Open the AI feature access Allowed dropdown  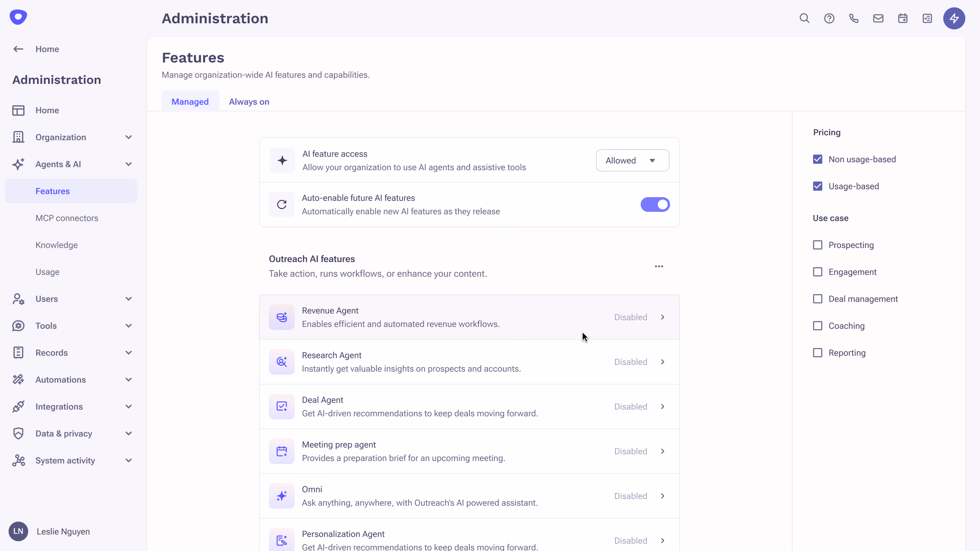click(x=632, y=160)
